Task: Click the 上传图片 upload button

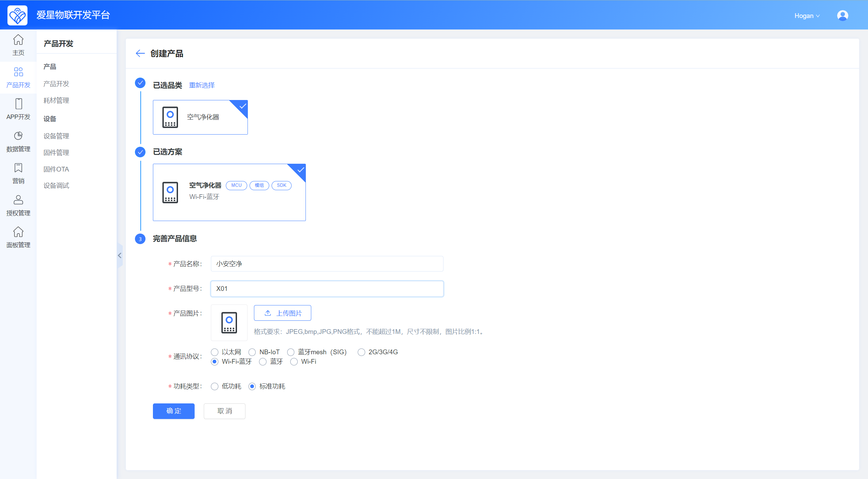Action: click(282, 313)
